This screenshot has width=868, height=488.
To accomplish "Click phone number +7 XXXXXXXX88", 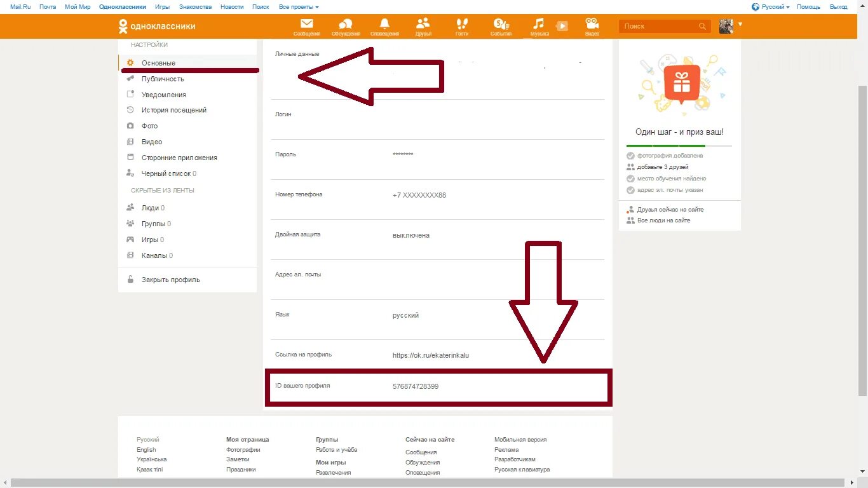I will 419,195.
